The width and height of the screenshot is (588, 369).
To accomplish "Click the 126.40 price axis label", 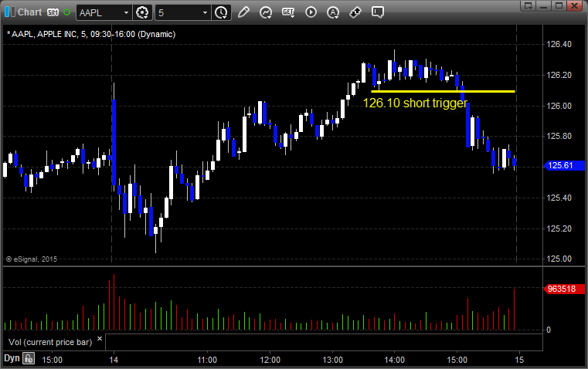I will click(559, 44).
